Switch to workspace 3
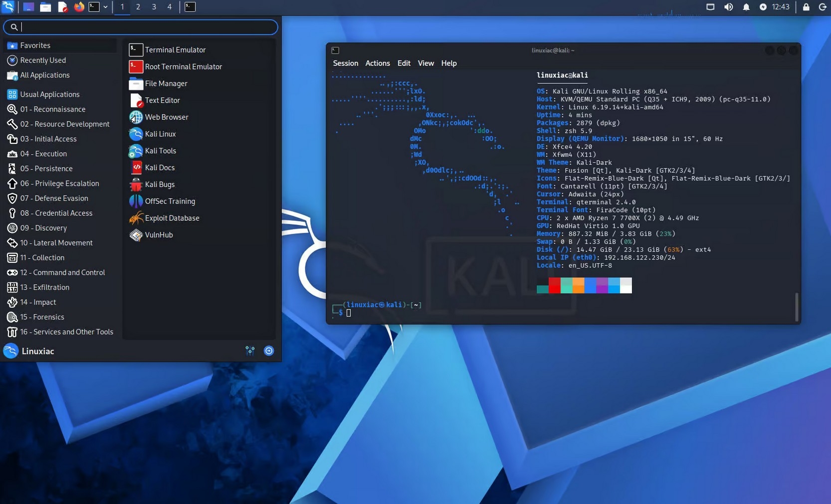 [154, 7]
